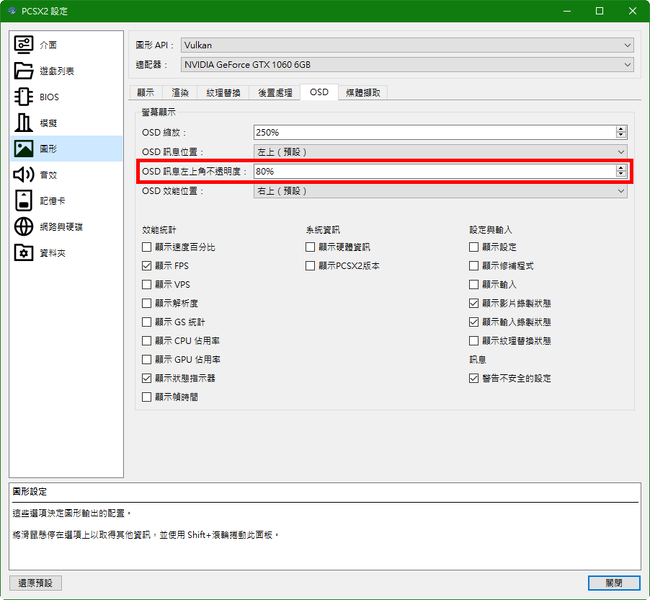Uncheck 顯示輸入錄製狀態 checkbox
Screen dimensions: 650x600
click(474, 322)
